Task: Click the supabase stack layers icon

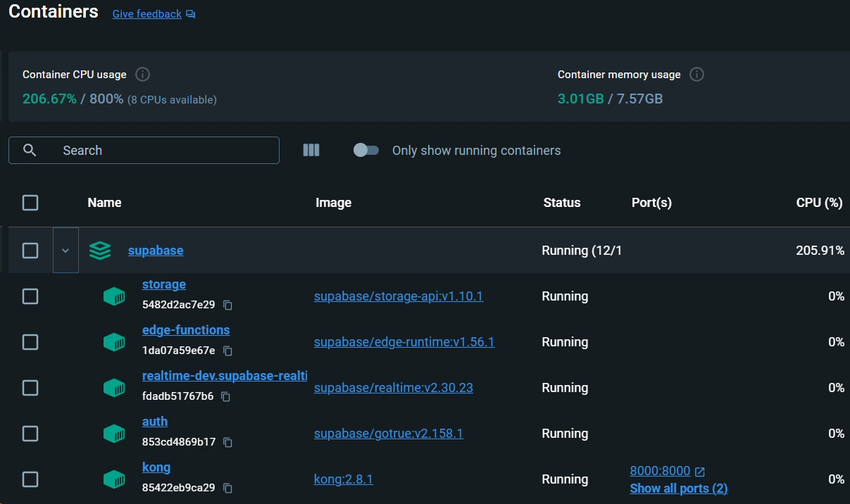Action: pos(100,251)
